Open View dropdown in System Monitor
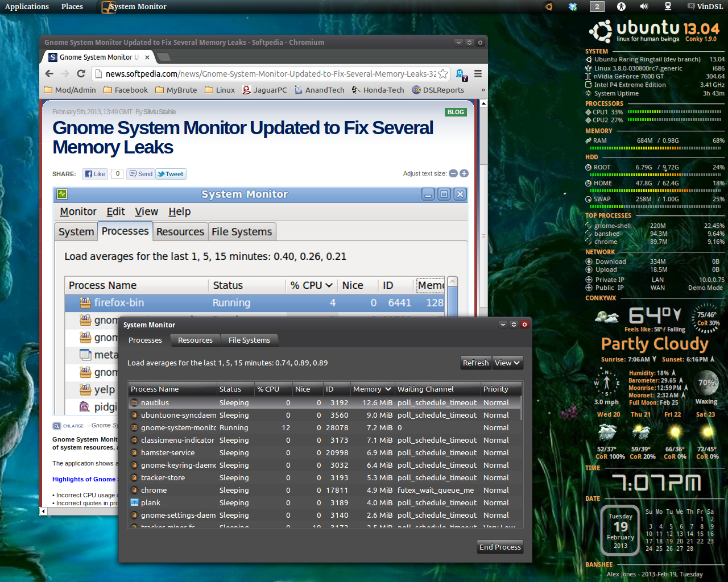The image size is (728, 582). [507, 363]
